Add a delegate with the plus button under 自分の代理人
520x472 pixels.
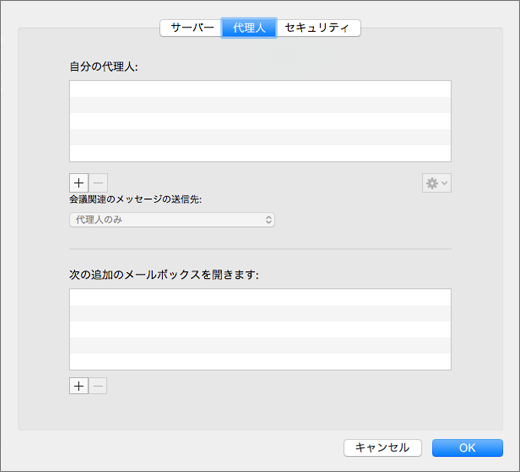point(79,183)
